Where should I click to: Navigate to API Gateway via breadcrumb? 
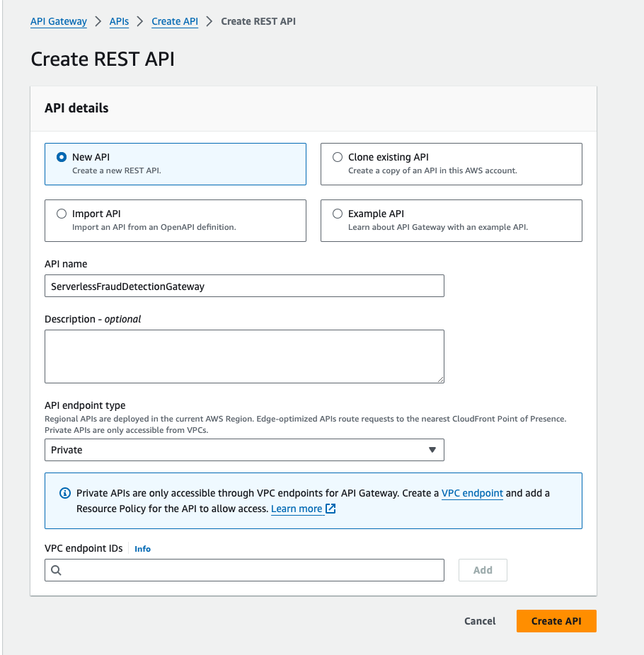[58, 21]
